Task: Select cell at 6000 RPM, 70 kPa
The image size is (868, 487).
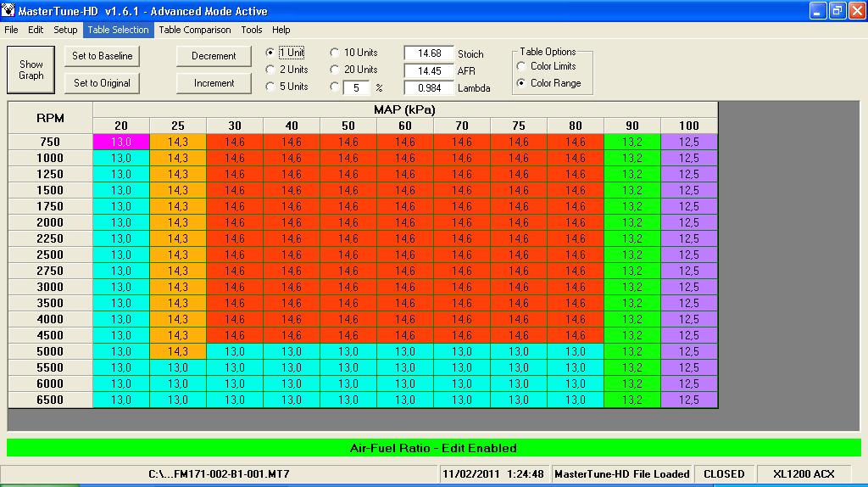Action: (462, 383)
